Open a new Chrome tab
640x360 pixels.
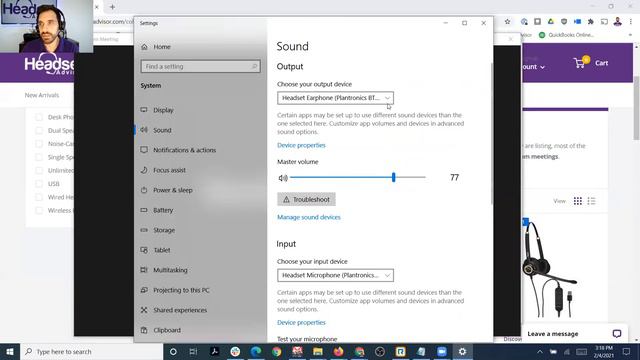[112, 7]
